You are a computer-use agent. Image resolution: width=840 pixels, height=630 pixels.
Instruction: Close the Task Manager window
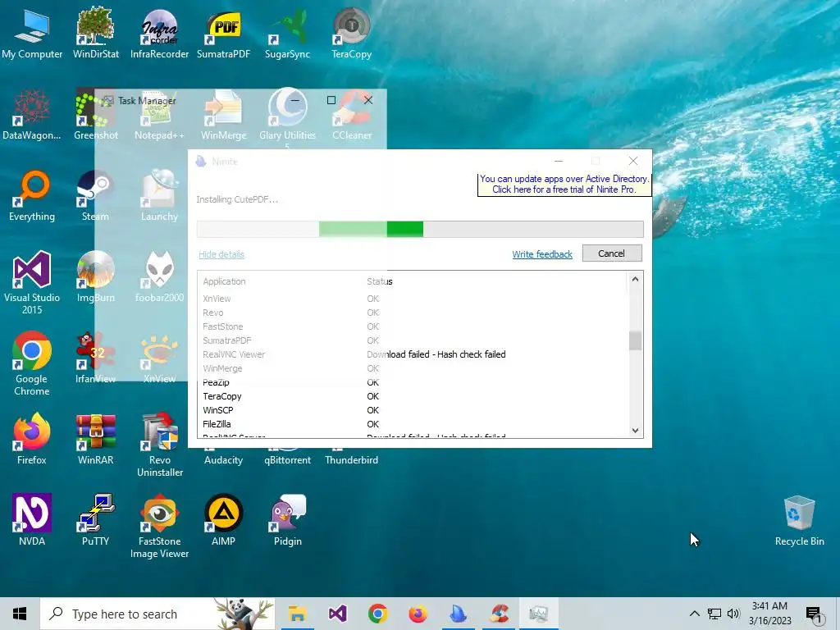coord(368,100)
